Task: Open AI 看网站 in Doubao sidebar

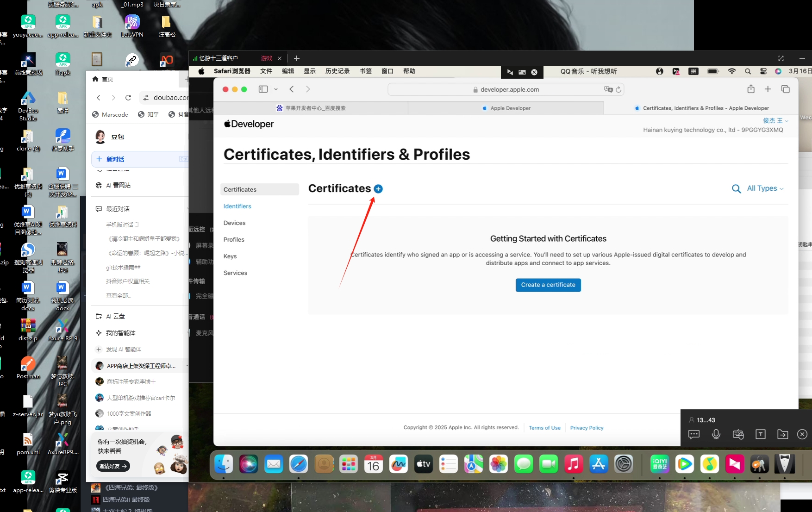Action: pos(118,185)
